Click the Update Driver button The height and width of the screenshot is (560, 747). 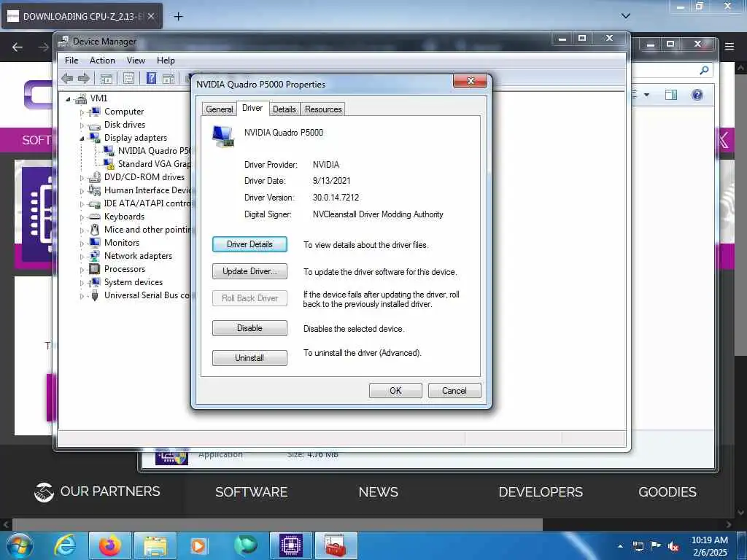pyautogui.click(x=249, y=271)
